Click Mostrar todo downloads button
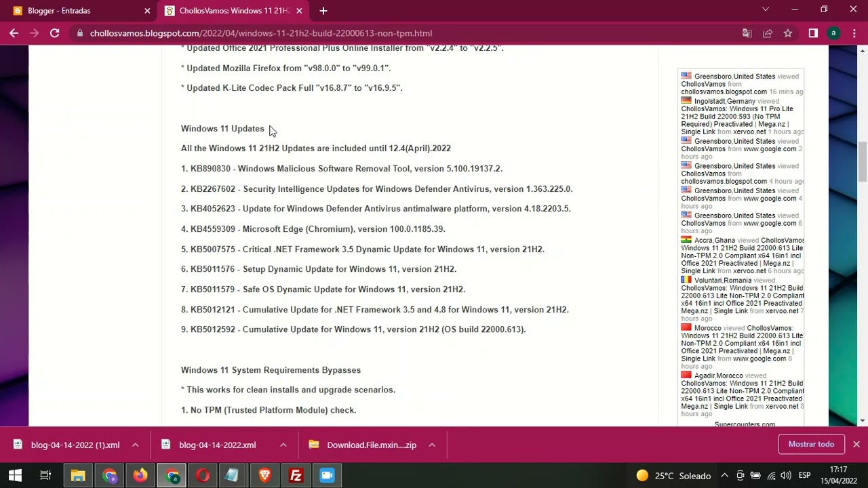The width and height of the screenshot is (868, 488). [811, 445]
